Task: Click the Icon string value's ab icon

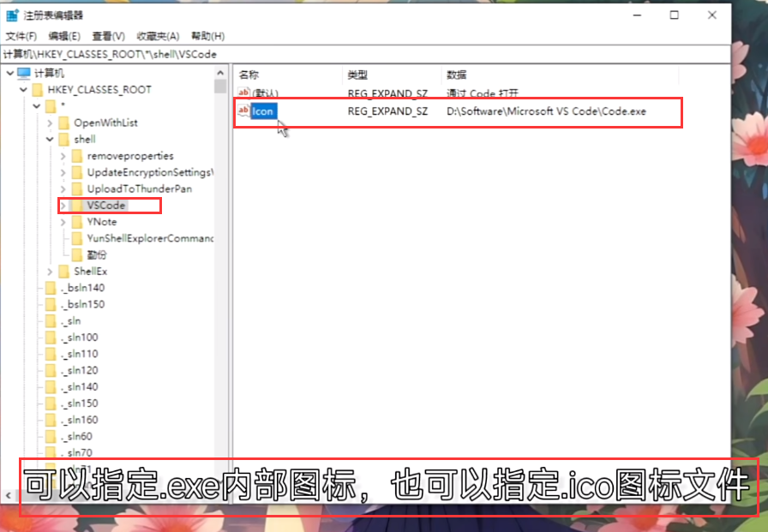Action: click(x=243, y=111)
